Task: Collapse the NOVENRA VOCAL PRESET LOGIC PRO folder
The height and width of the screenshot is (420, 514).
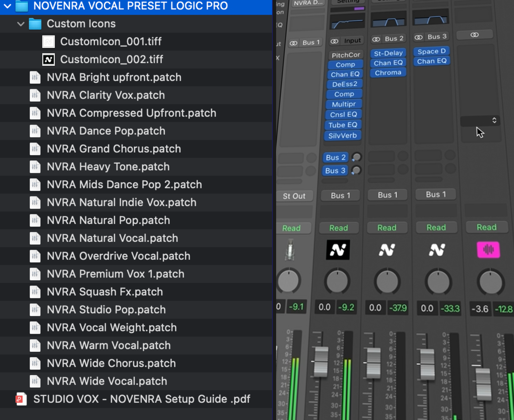Action: [7, 6]
